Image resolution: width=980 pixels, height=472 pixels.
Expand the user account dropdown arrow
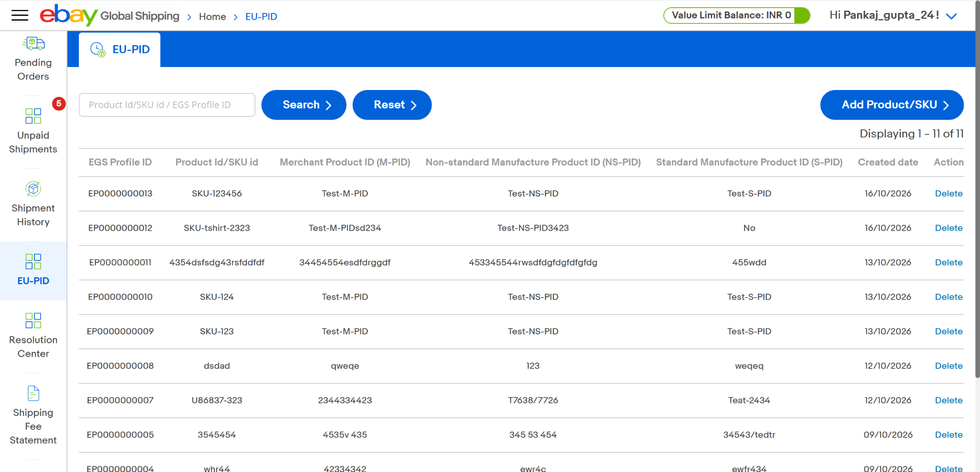pos(951,16)
